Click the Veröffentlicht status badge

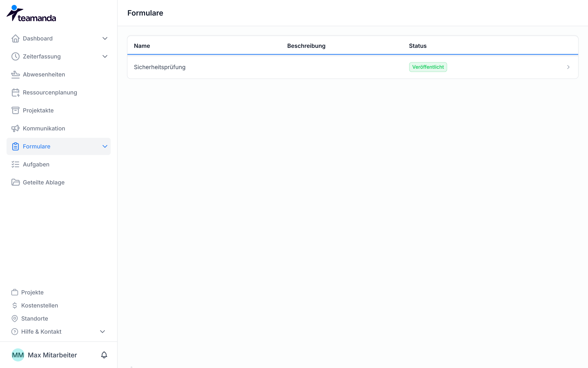point(428,67)
